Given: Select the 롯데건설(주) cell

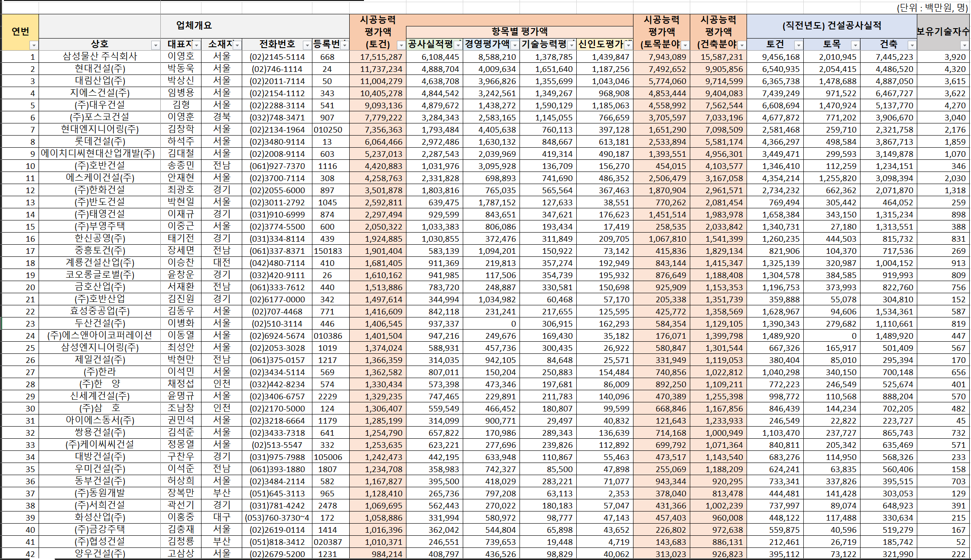Looking at the screenshot, I should tap(100, 141).
